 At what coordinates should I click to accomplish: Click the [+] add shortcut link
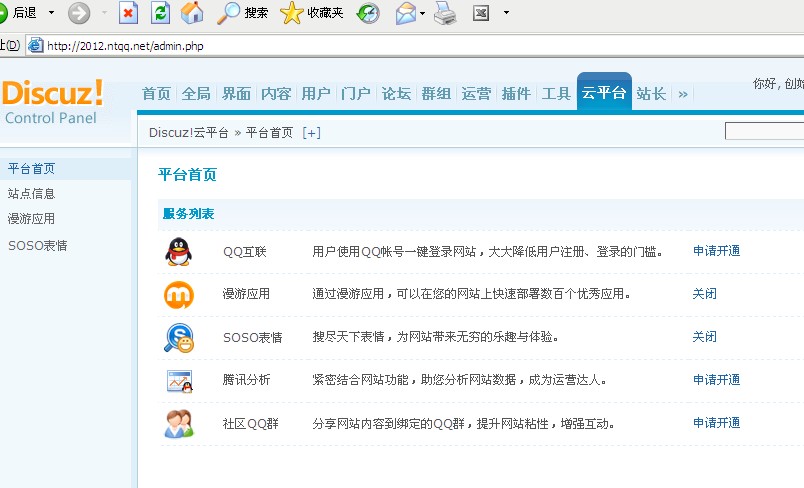pyautogui.click(x=311, y=133)
